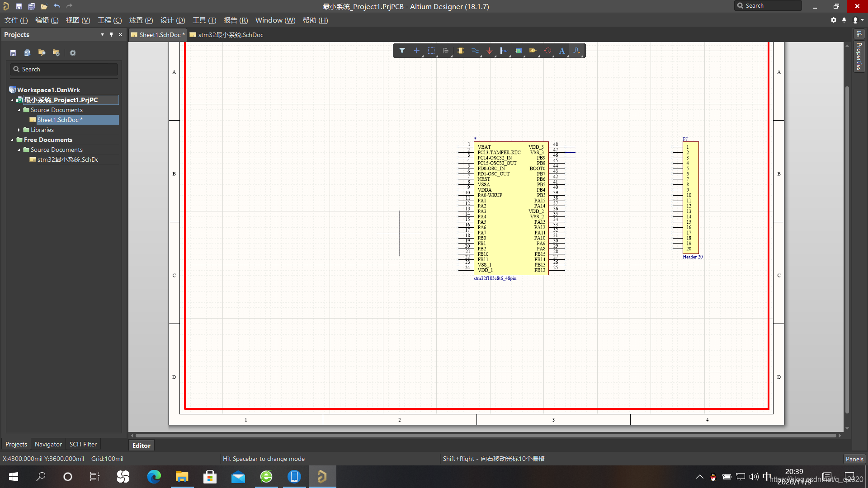
Task: Click the Header 20 connector component
Action: click(x=691, y=198)
